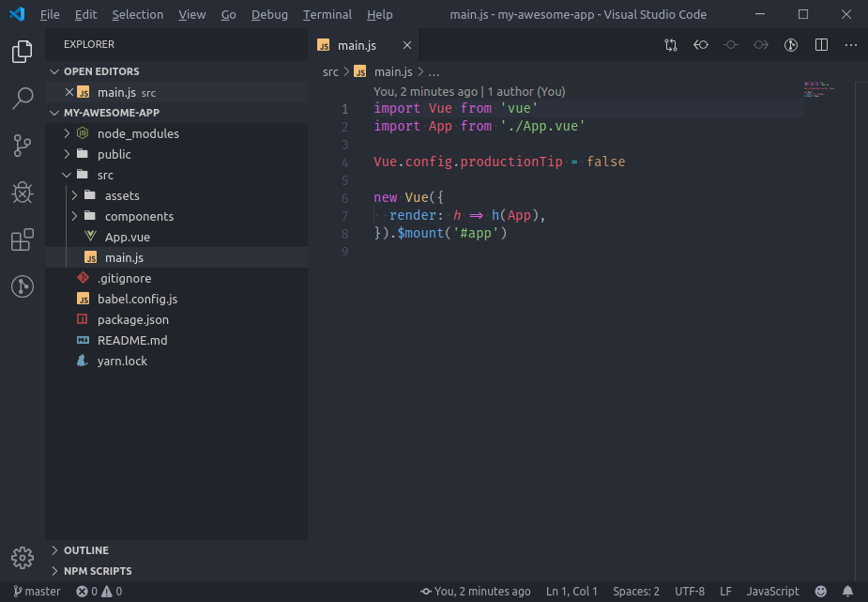Click the GitLens authors code lens line

(x=469, y=91)
